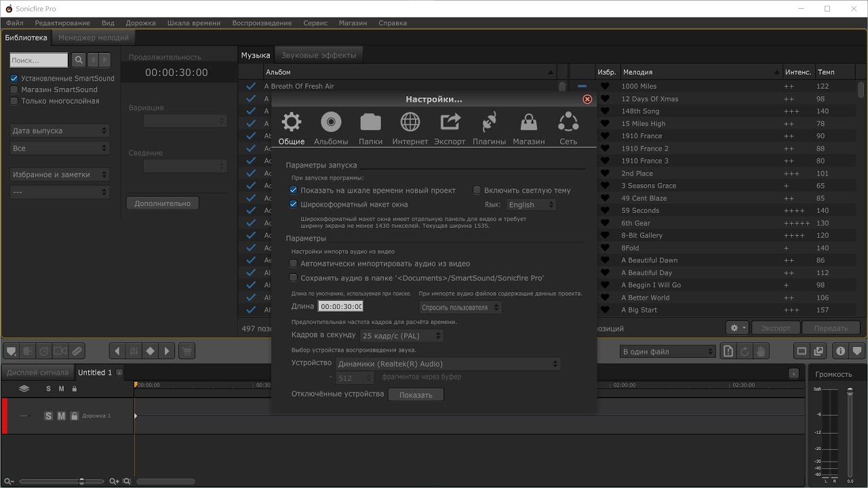Click the shopping cart icon in toolbar
Image resolution: width=868 pixels, height=488 pixels.
coord(186,351)
